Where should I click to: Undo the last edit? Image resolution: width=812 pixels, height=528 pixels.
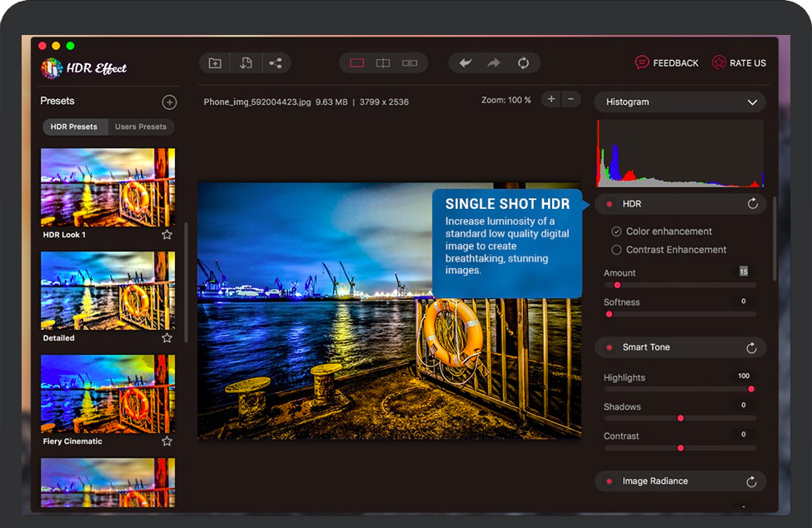(x=466, y=63)
